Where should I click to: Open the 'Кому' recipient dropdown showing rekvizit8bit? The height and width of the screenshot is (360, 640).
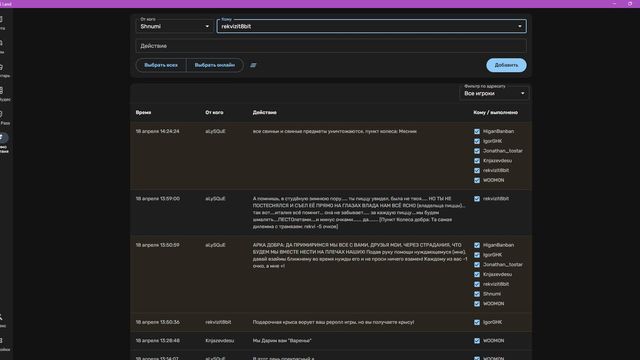pyautogui.click(x=371, y=26)
